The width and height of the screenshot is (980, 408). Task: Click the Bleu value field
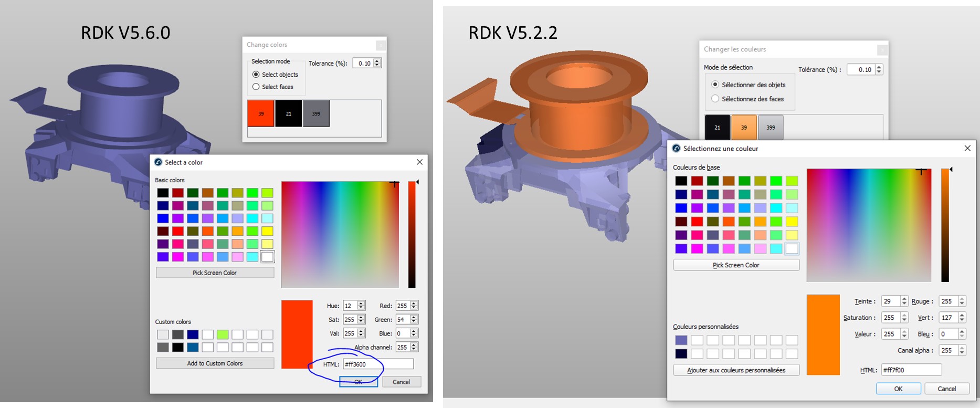coord(949,334)
